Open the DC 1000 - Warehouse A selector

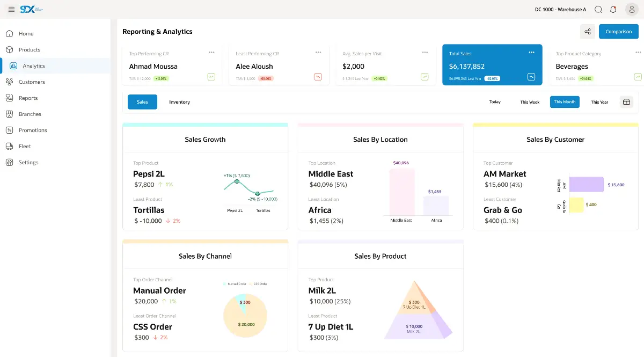coord(560,10)
